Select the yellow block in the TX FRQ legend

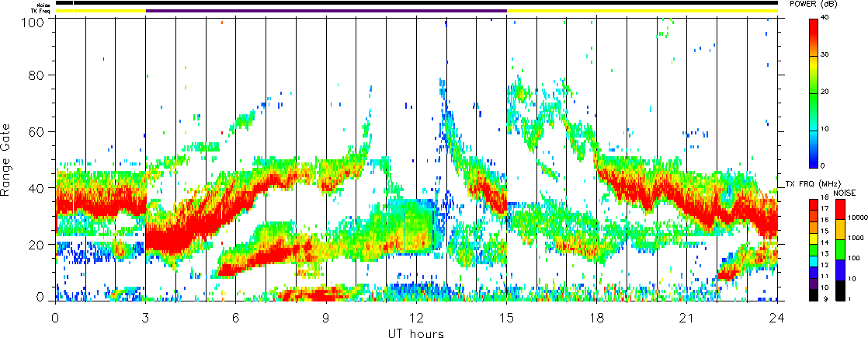click(813, 239)
